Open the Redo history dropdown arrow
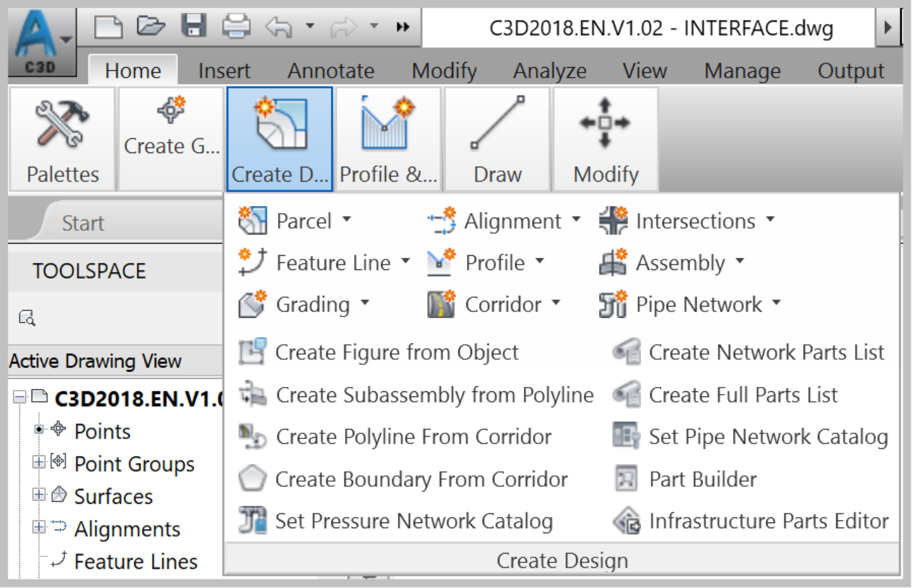Screen dimensions: 912x588 pyautogui.click(x=374, y=26)
